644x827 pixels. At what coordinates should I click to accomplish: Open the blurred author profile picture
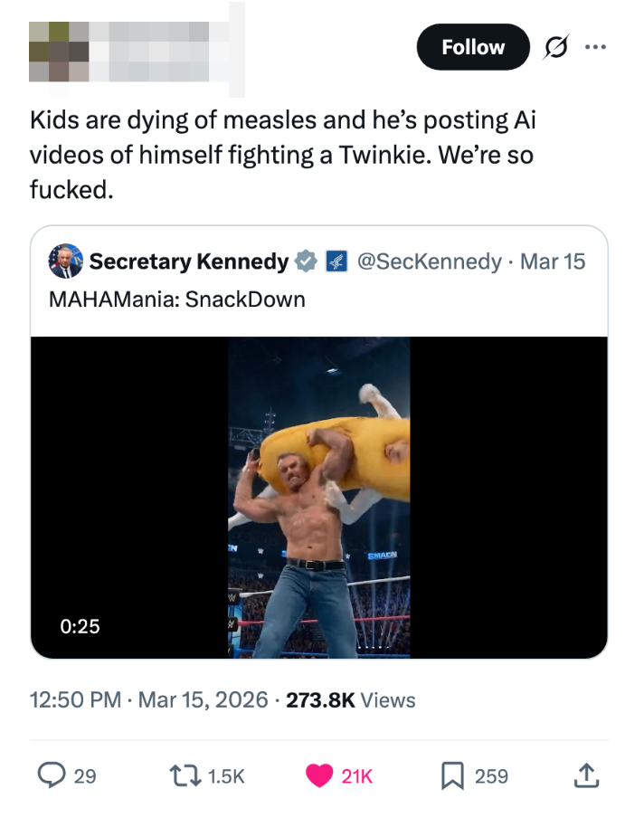pyautogui.click(x=59, y=51)
